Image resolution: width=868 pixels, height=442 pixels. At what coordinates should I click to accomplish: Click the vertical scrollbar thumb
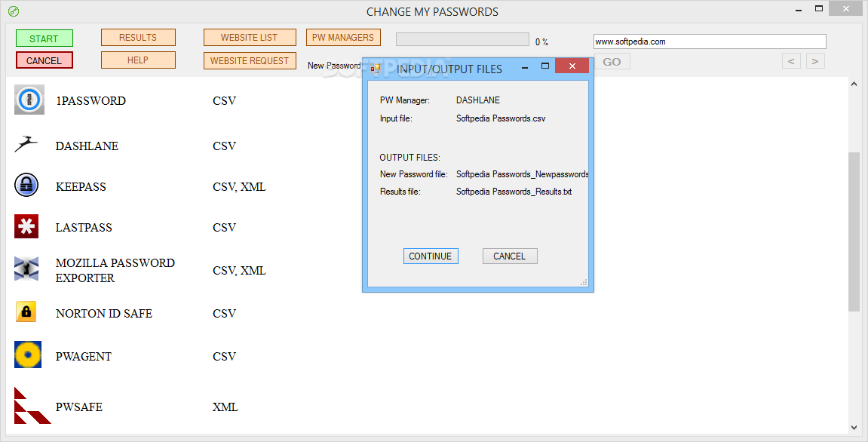pyautogui.click(x=853, y=232)
